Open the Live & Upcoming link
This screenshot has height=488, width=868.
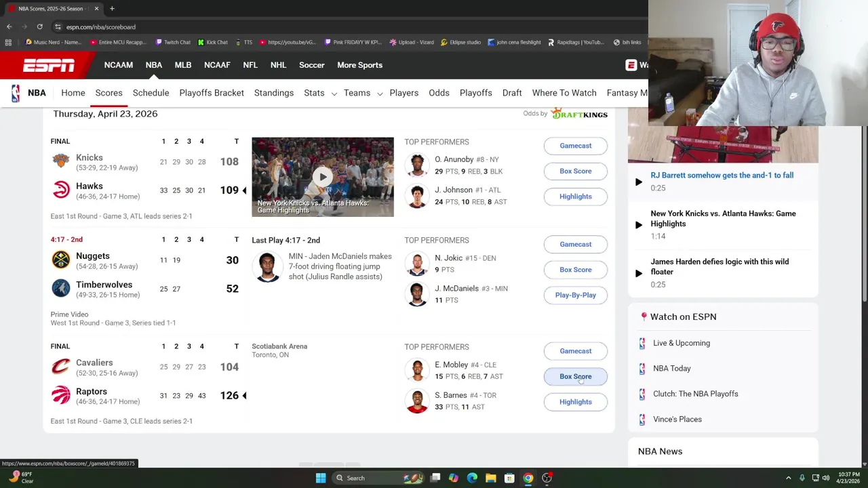(682, 343)
